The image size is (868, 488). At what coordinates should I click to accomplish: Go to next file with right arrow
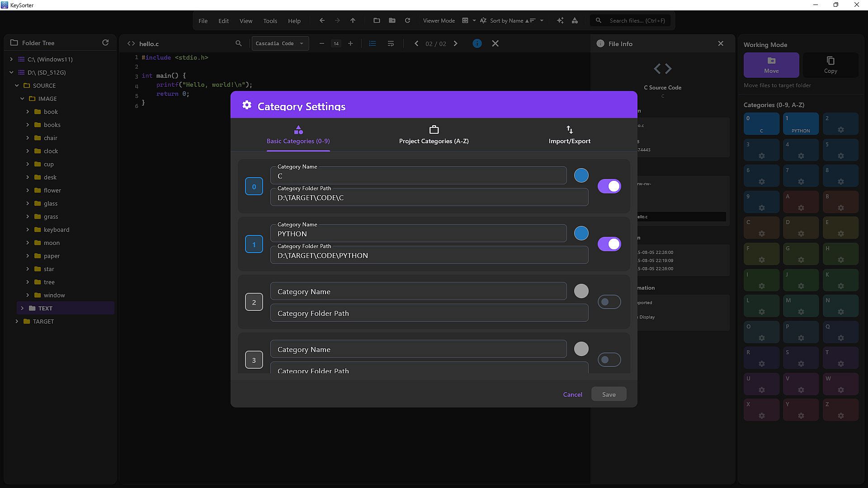click(x=455, y=43)
